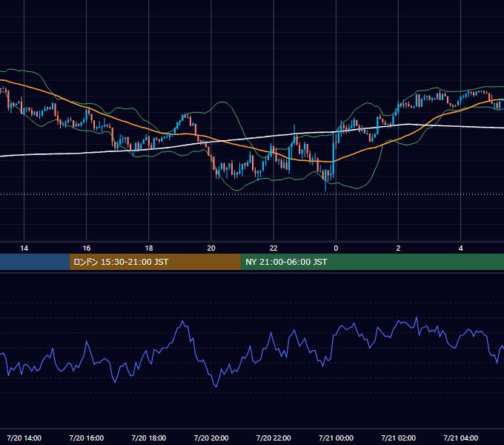
Task: Click time axis label 16
Action: coord(87,248)
